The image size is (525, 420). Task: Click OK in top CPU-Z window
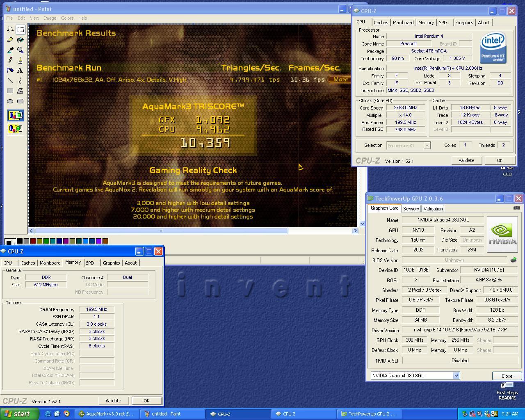point(500,160)
